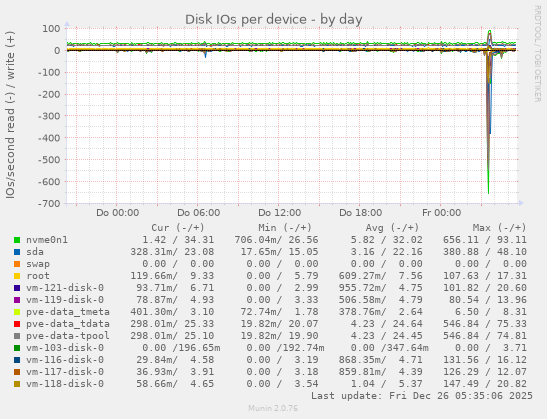Viewport: 547px width, 419px height.
Task: Click the gray pve-data-tpool legend swatch
Action: point(17,336)
